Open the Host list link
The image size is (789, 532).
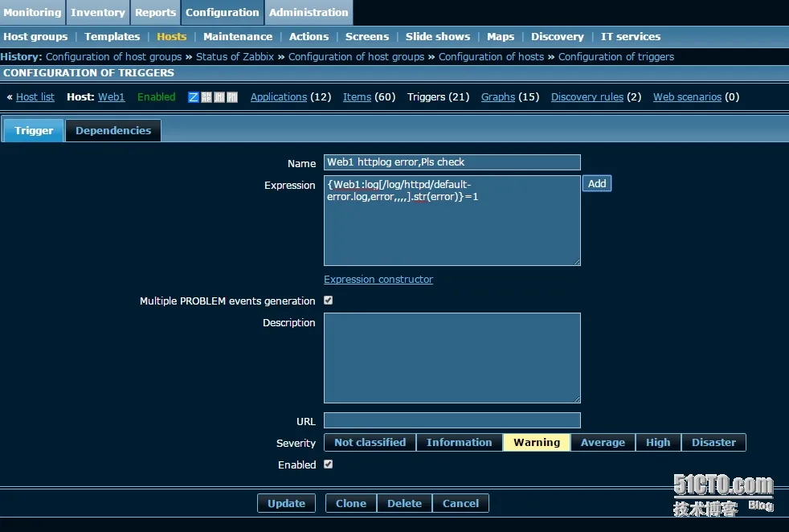tap(35, 97)
